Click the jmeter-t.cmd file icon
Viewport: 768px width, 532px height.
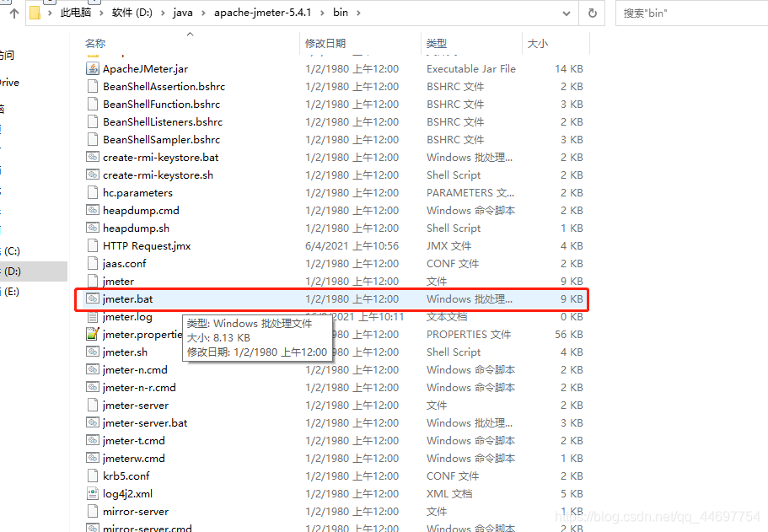coord(93,440)
